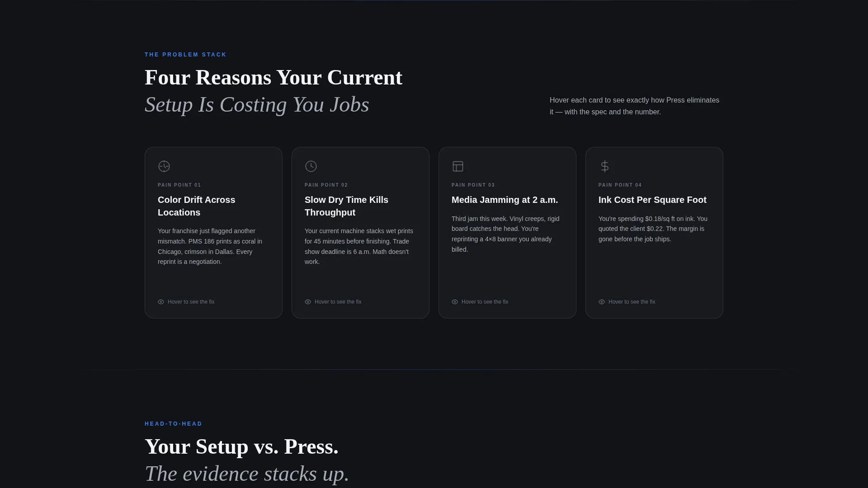
Task: Select the 'Color Drift Across Locations' card title
Action: pyautogui.click(x=197, y=206)
